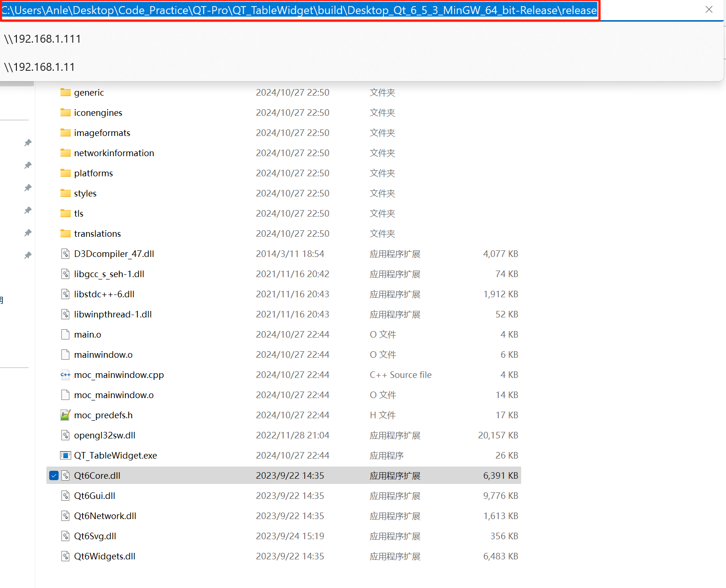Viewport: 726px width, 588px height.
Task: Click the Qt6Network.dll file icon
Action: [66, 516]
